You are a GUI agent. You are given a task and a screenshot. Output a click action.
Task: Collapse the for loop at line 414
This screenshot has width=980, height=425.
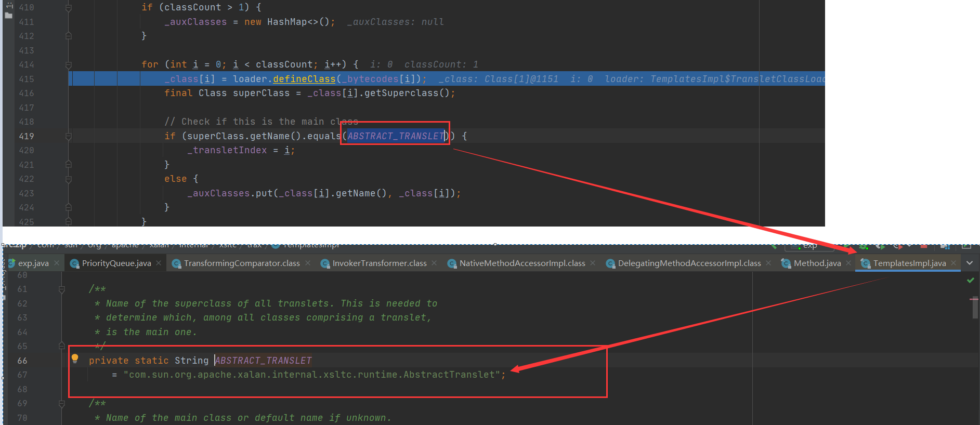[x=69, y=65]
